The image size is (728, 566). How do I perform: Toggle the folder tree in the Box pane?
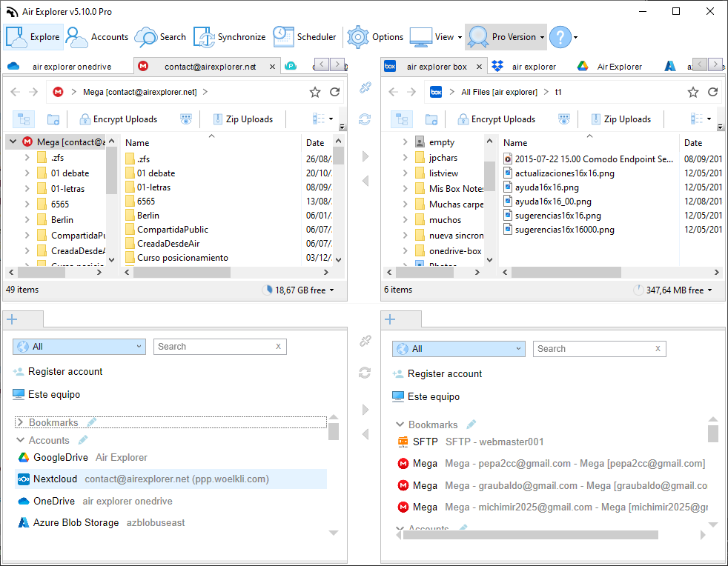[x=402, y=119]
